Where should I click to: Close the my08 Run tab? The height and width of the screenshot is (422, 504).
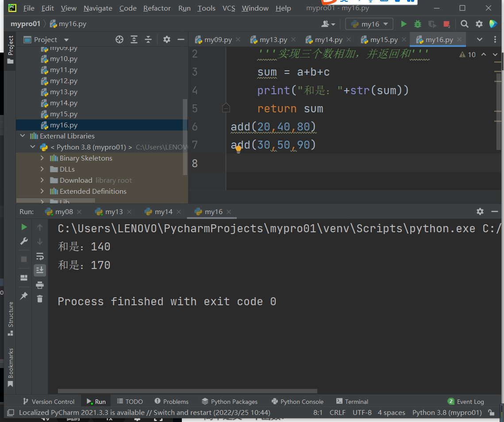(79, 212)
